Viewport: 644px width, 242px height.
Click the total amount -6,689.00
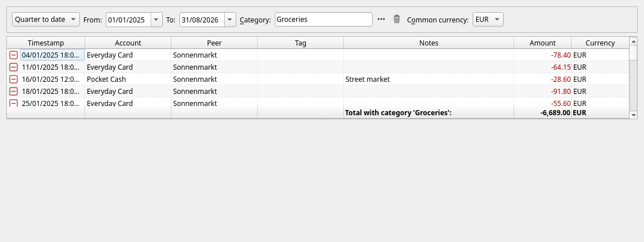(x=555, y=112)
